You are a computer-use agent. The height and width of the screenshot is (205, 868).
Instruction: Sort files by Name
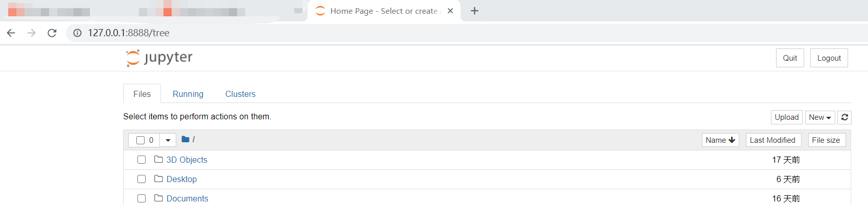pyautogui.click(x=720, y=140)
